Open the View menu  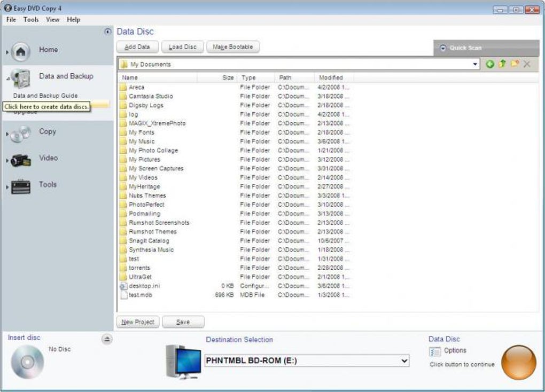(52, 19)
